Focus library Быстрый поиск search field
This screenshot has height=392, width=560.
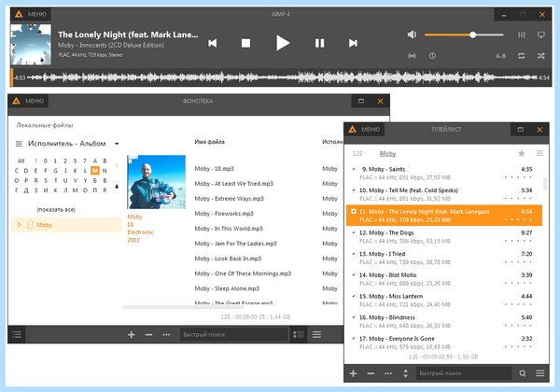(233, 334)
